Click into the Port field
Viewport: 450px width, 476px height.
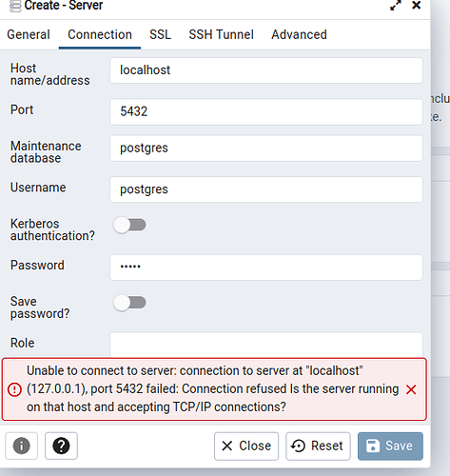tap(266, 111)
